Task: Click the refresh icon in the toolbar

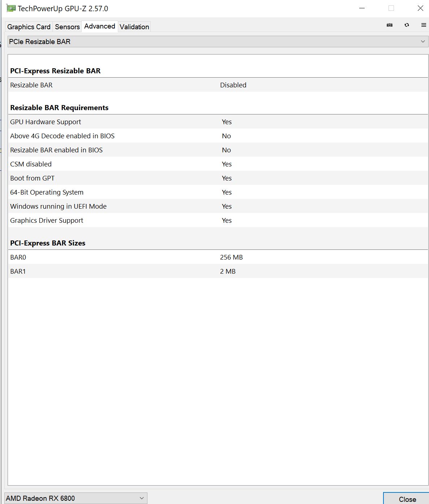Action: tap(407, 25)
